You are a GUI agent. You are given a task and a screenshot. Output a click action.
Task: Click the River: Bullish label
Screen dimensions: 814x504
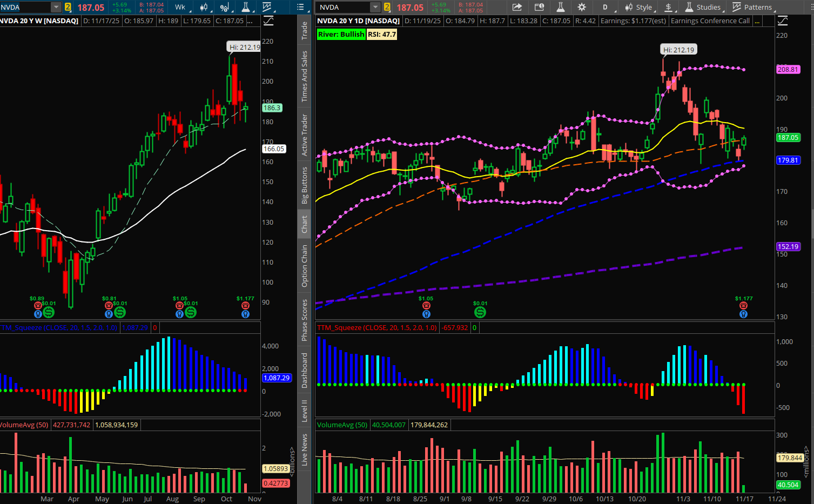coord(341,34)
